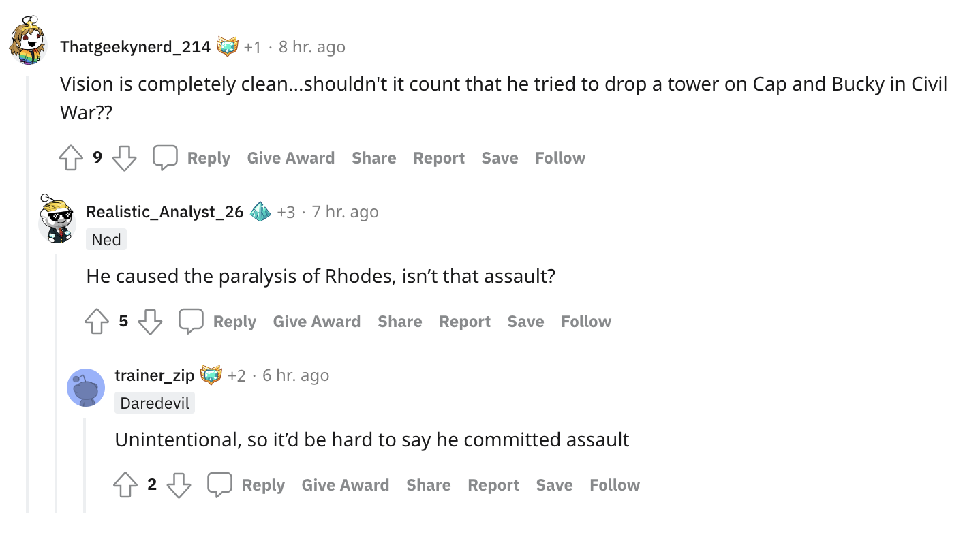The width and height of the screenshot is (980, 541).
Task: Click award badge next to Thatgeekynerd_214
Action: coord(228,46)
